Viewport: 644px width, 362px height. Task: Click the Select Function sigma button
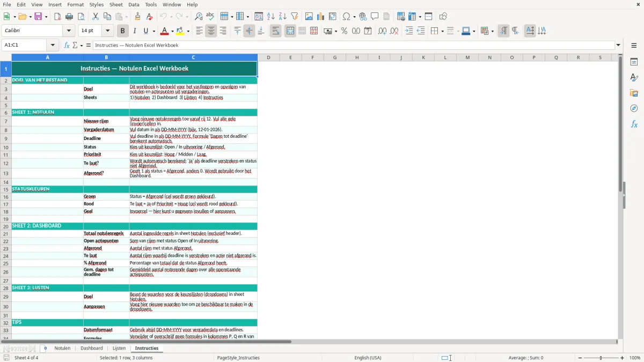[75, 45]
